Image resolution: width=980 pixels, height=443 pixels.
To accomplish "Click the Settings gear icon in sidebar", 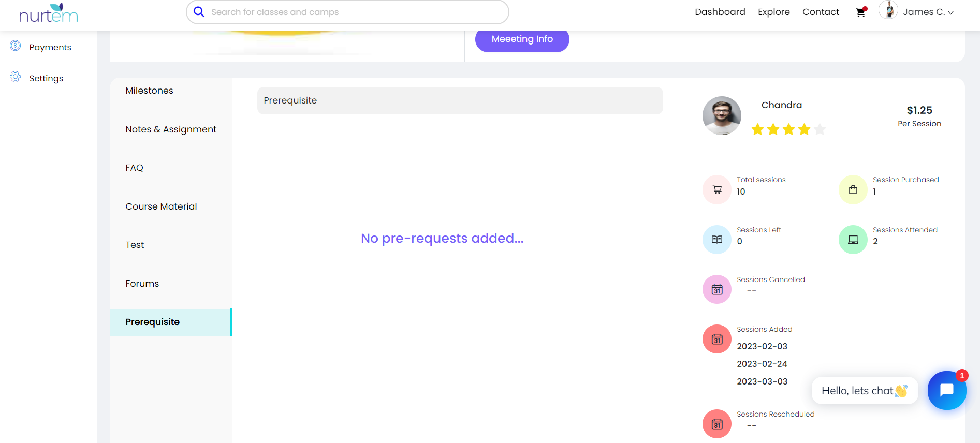I will coord(16,77).
